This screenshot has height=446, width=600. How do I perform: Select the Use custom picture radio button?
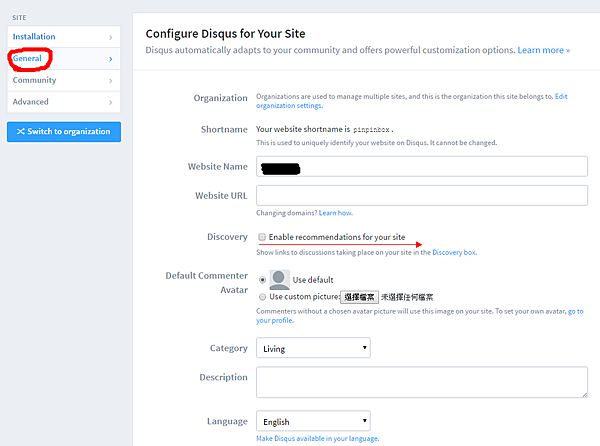click(262, 297)
